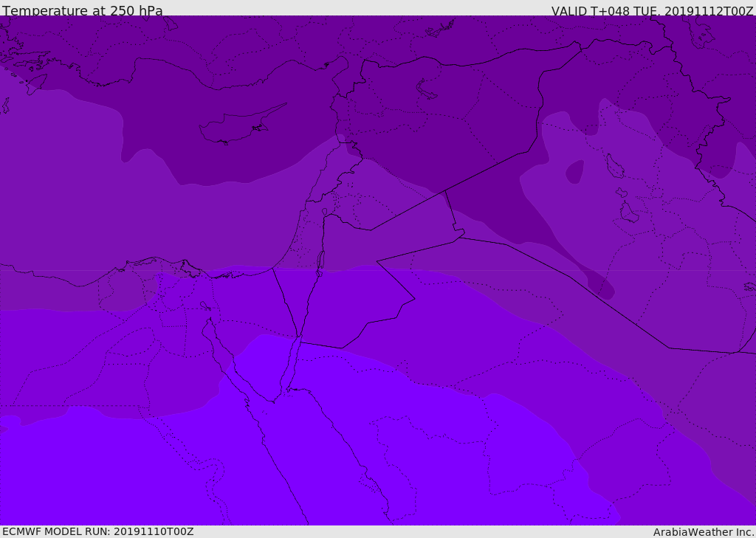Viewport: 756px width, 538px height.
Task: Click the Dead Sea outline
Action: click(x=320, y=261)
